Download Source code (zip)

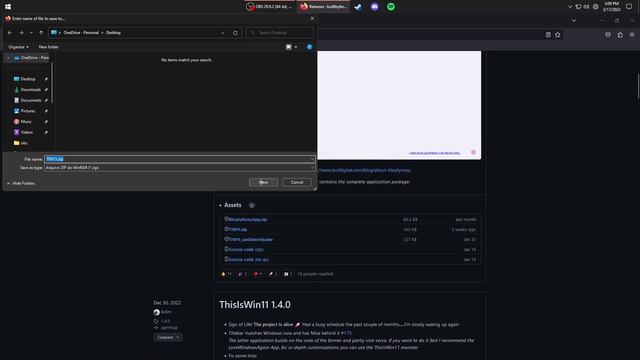246,249
